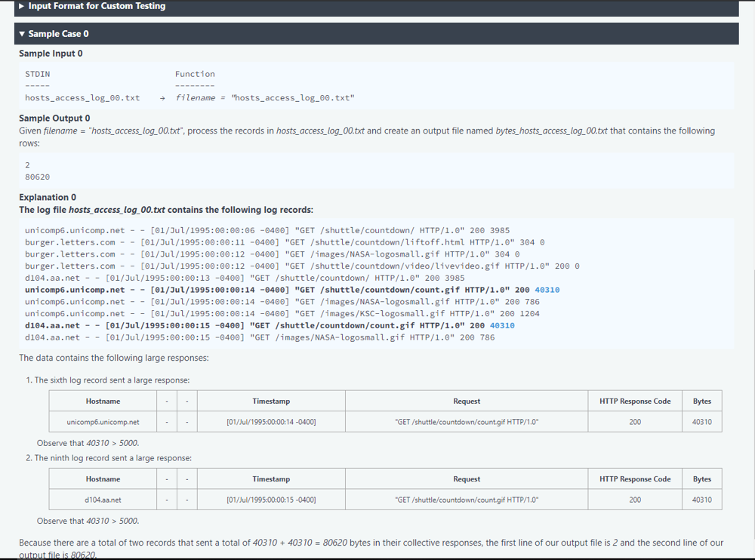Click the hosts_access_log_00.txt STDIN value
Viewport: 755px width, 560px height.
click(x=82, y=98)
